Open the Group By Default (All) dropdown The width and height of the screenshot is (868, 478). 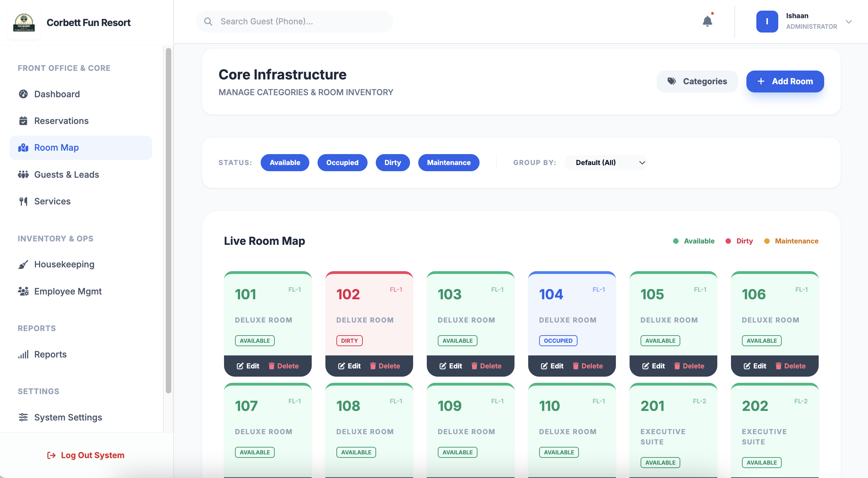(606, 163)
